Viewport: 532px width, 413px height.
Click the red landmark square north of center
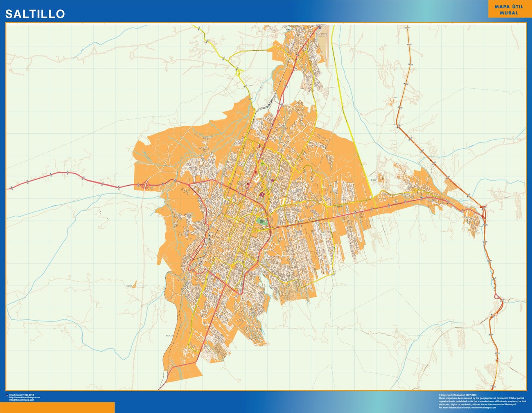pos(255,172)
